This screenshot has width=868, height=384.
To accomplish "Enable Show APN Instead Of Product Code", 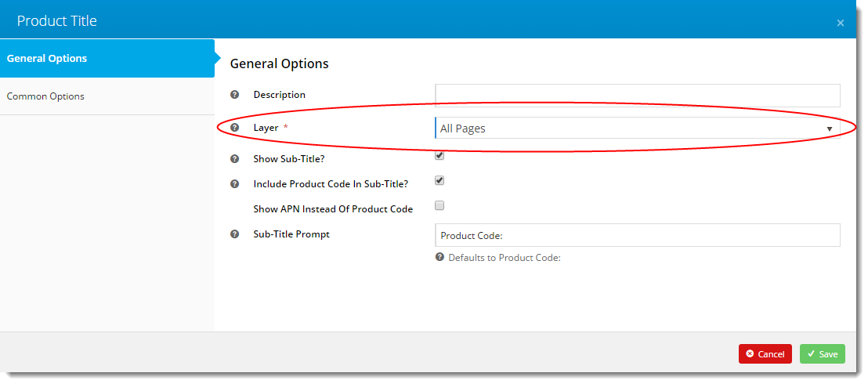I will [x=439, y=205].
